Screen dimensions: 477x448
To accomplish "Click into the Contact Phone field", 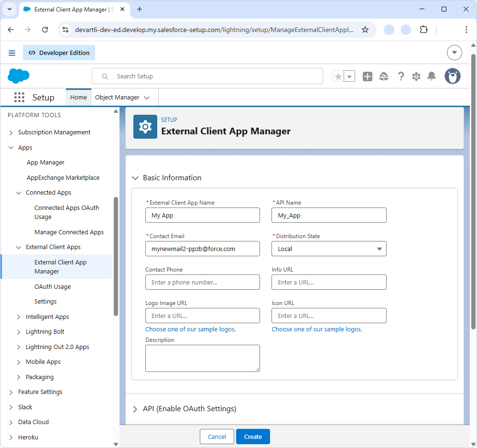I will click(203, 282).
